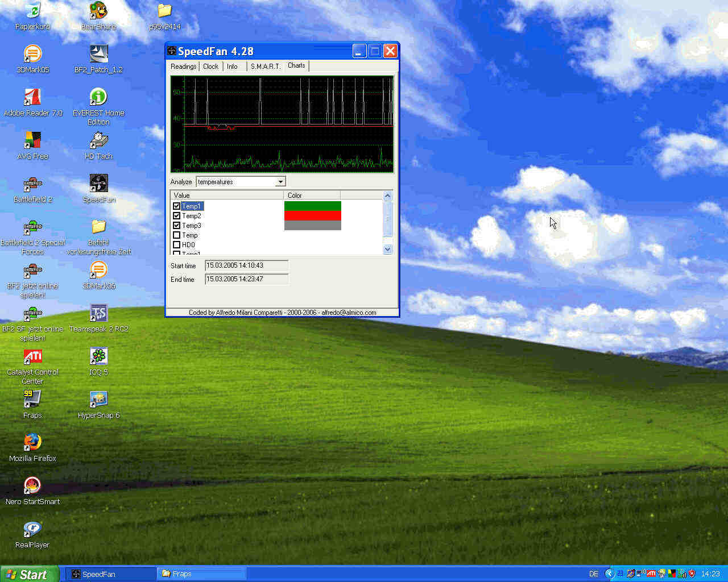This screenshot has width=728, height=582.
Task: Launch the 3DMark05 desktop shortcut
Action: [x=32, y=59]
